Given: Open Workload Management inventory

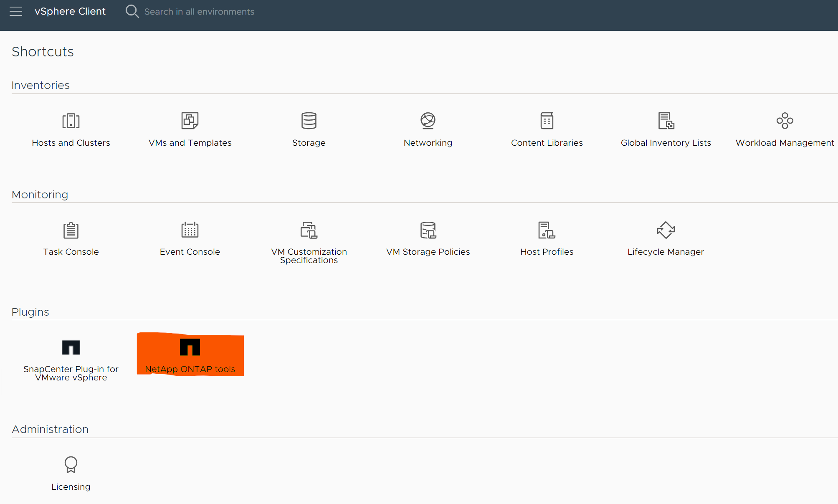Looking at the screenshot, I should click(x=785, y=127).
